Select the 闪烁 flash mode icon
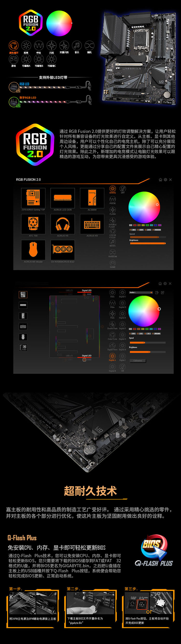The width and height of the screenshot is (181, 644). click(x=51, y=46)
